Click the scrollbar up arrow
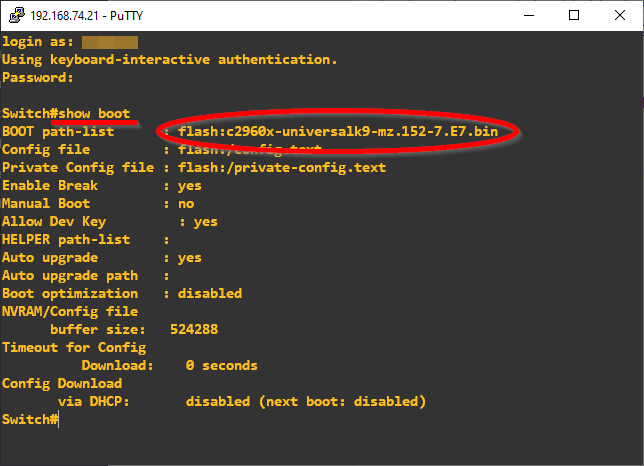This screenshot has height=466, width=644. click(x=634, y=39)
